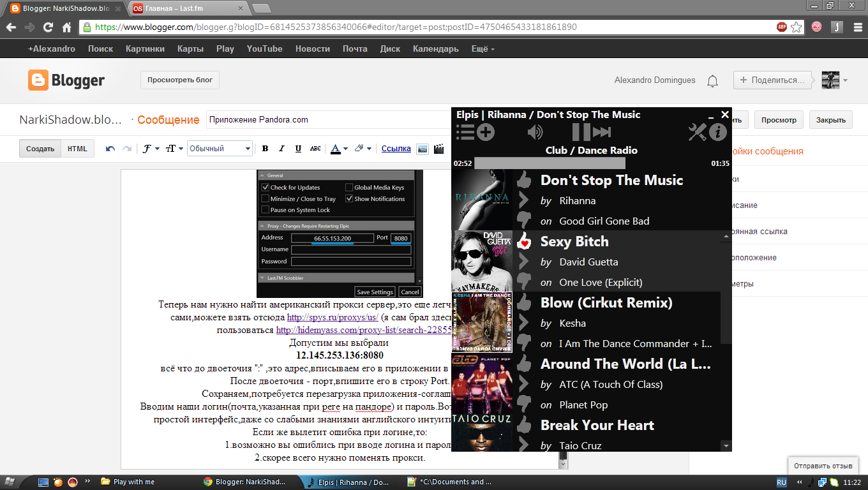Screen dimensions: 868x490
Task: Click the Elpis song progress bar
Action: [x=591, y=163]
